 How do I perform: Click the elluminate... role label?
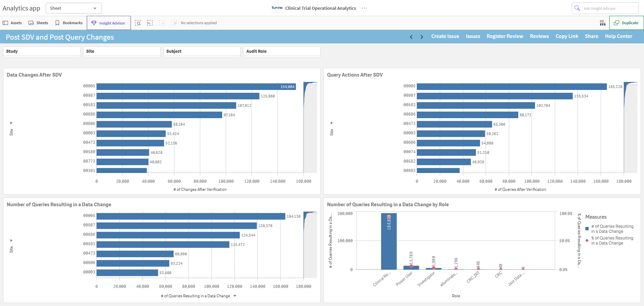tap(449, 279)
